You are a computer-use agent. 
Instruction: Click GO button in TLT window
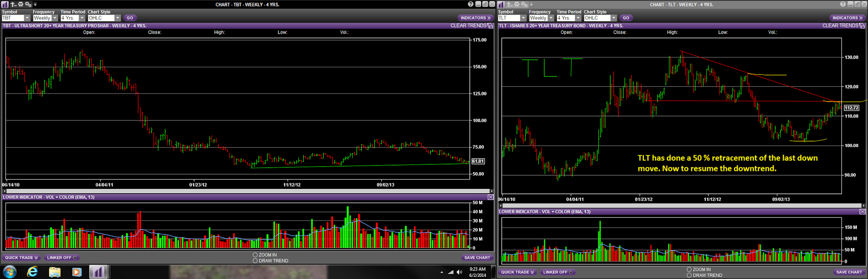pyautogui.click(x=626, y=18)
